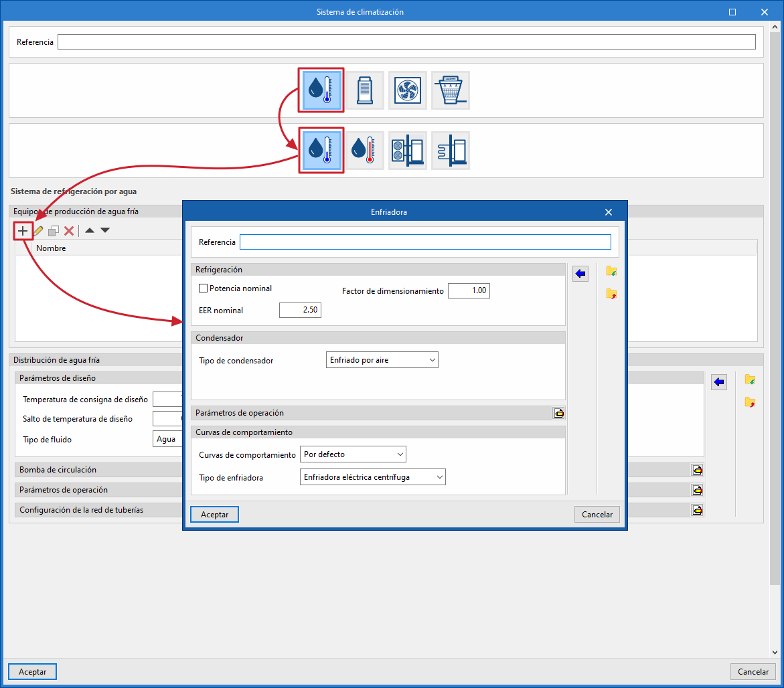Add new chilled water production equipment
This screenshot has width=784, height=688.
(x=23, y=230)
